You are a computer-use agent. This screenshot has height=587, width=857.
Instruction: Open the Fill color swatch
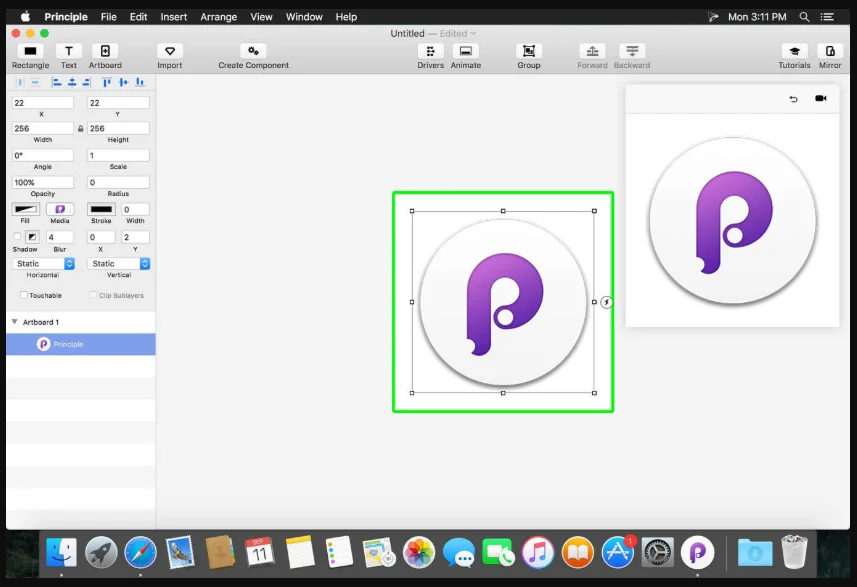[x=26, y=209]
